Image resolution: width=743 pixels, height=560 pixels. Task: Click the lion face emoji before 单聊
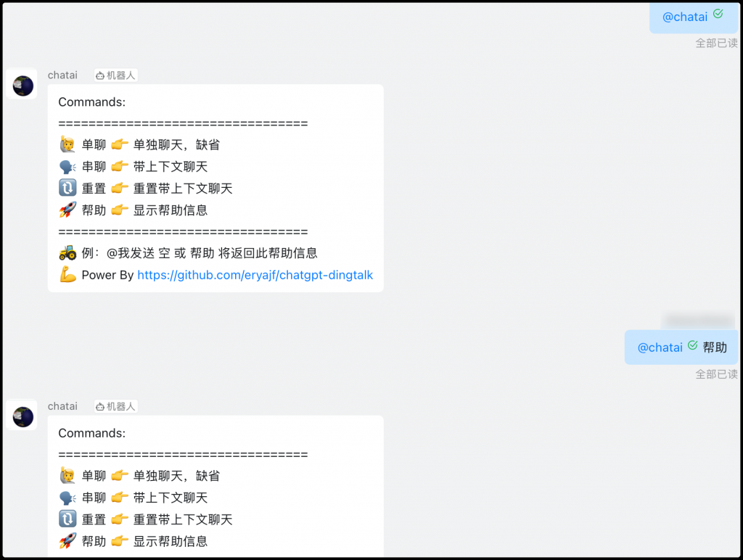pyautogui.click(x=67, y=144)
